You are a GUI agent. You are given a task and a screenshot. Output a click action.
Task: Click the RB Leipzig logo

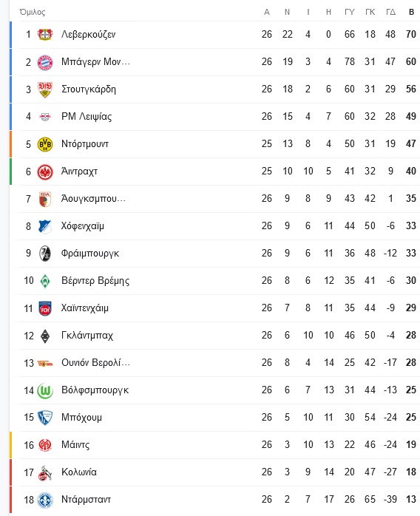(x=45, y=117)
